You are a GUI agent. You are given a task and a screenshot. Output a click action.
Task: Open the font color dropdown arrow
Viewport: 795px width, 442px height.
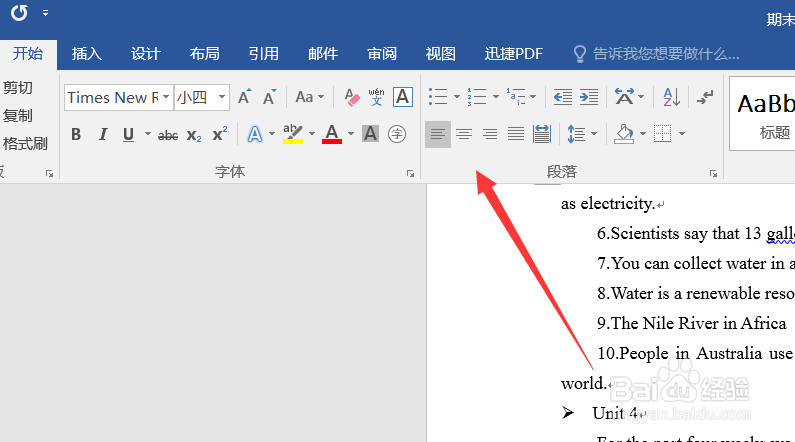coord(351,134)
